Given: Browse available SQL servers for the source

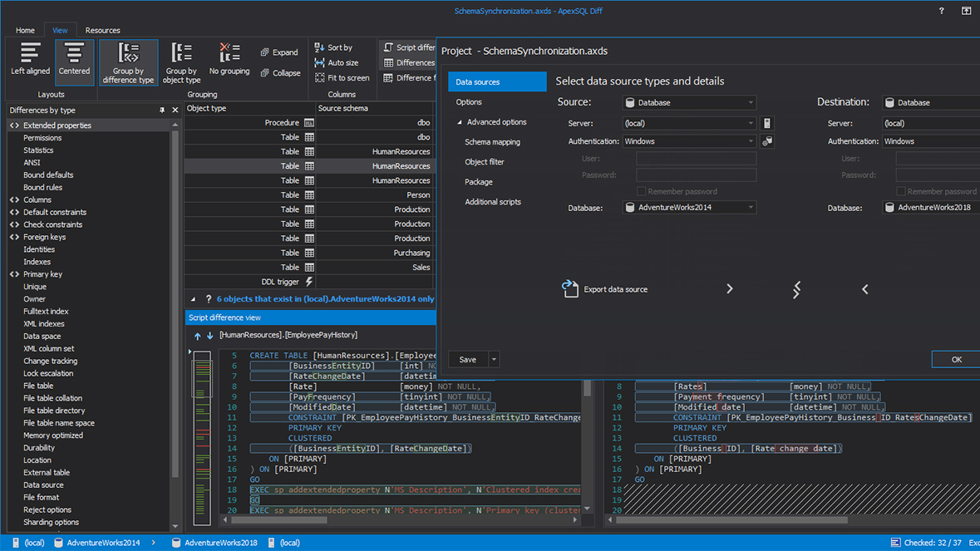Looking at the screenshot, I should pyautogui.click(x=766, y=122).
